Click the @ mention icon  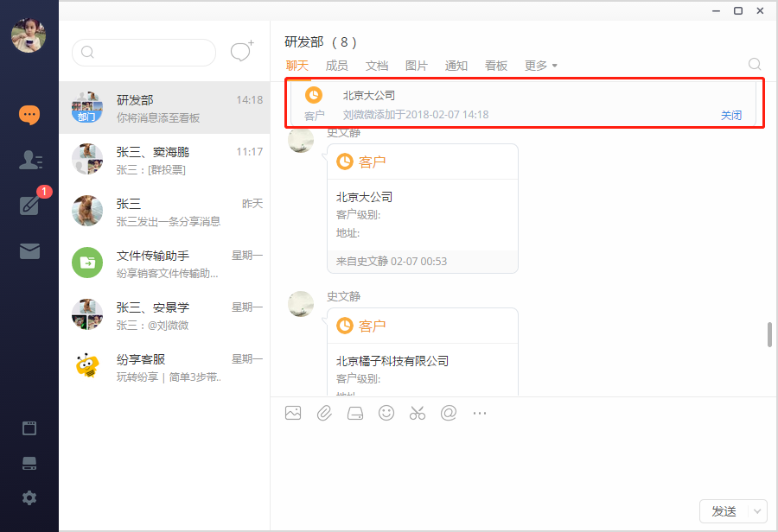[449, 413]
